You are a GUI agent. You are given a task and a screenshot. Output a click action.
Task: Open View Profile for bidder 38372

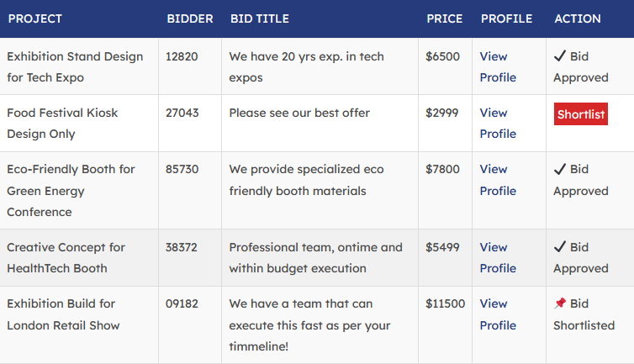click(498, 257)
